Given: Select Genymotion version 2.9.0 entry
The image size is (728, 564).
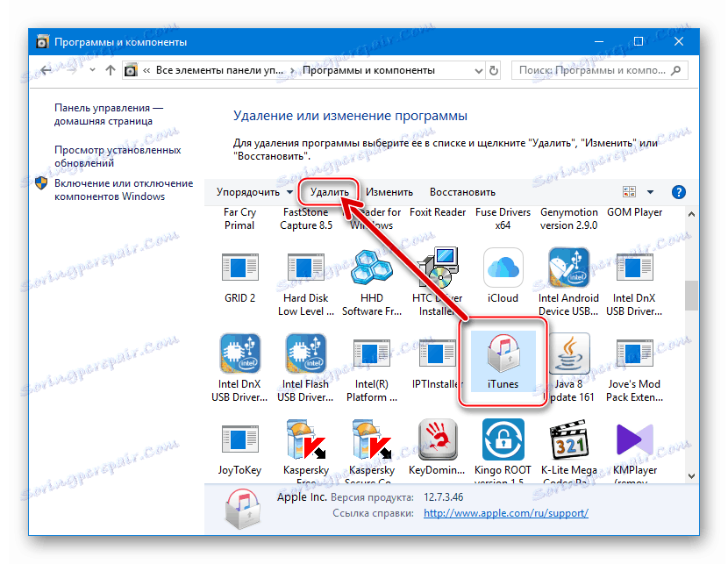Looking at the screenshot, I should [568, 218].
